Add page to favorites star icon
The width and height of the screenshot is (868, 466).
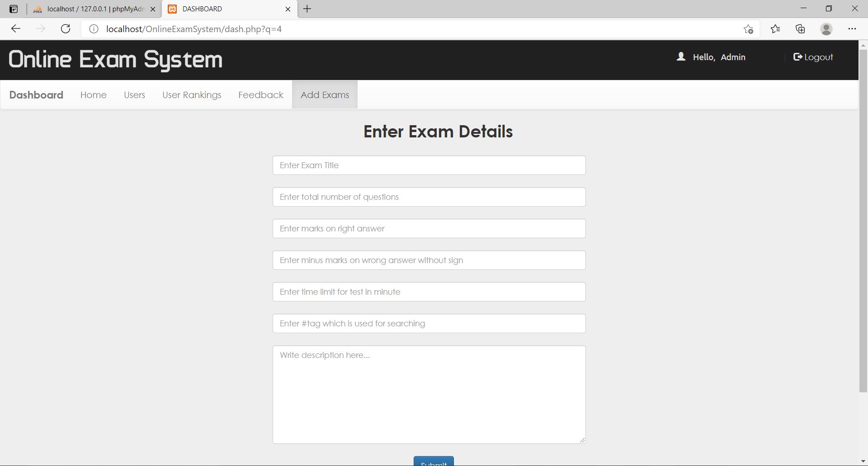748,29
